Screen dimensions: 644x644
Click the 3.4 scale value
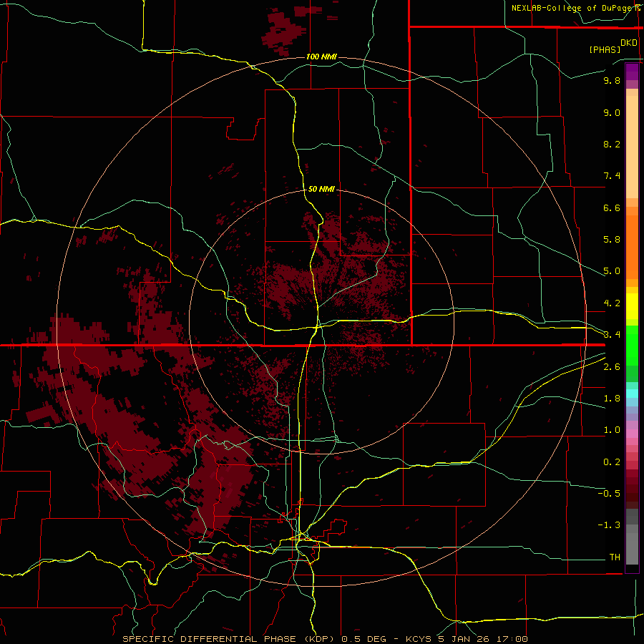pyautogui.click(x=612, y=335)
